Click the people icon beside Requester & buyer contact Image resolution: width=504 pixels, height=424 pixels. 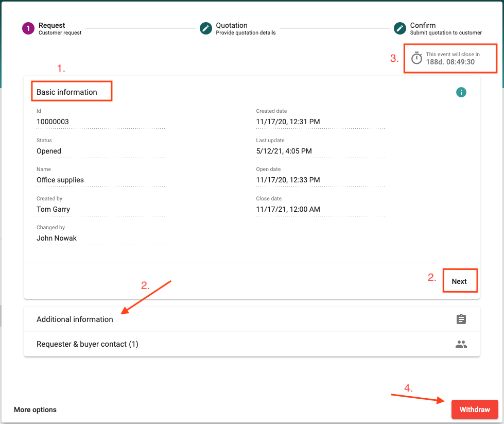(x=461, y=344)
